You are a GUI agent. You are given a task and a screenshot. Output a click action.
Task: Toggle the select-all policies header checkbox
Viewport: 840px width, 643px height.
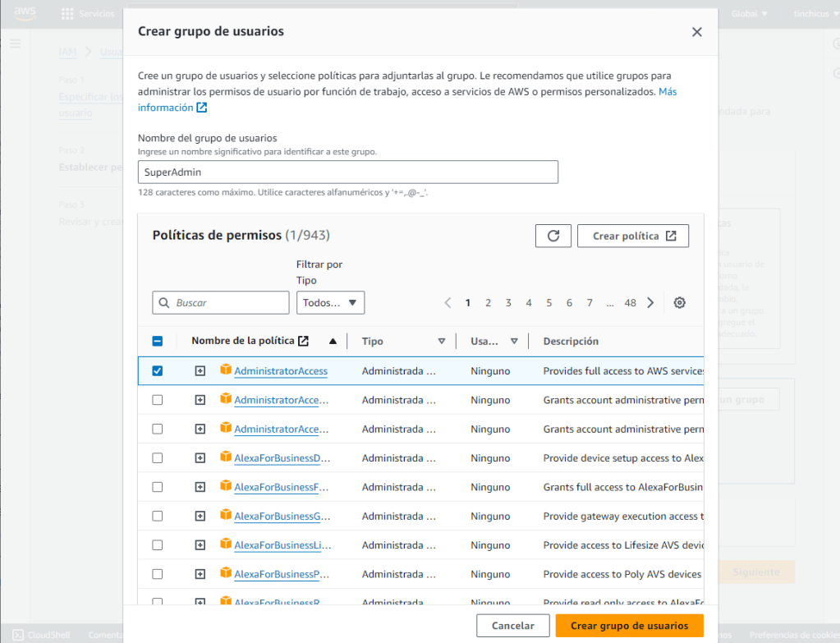click(x=158, y=342)
